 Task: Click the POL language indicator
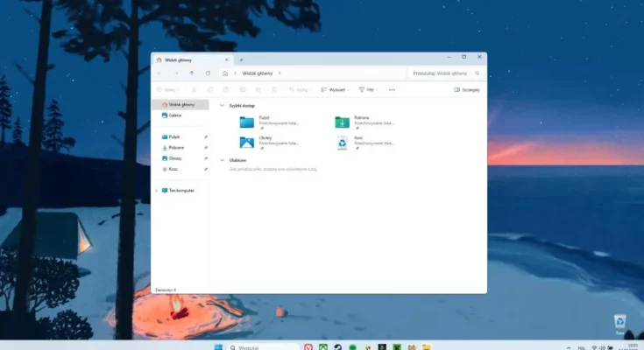pos(582,348)
